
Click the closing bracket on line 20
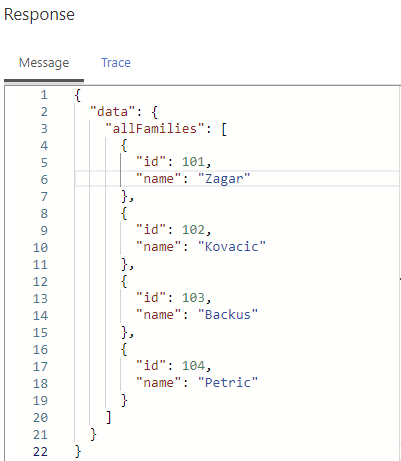[x=109, y=417]
